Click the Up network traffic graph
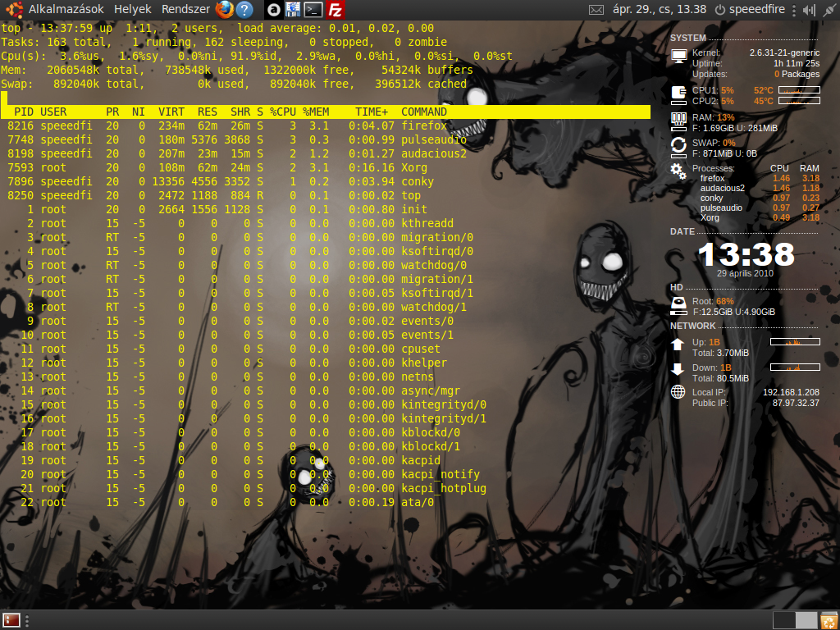Image resolution: width=840 pixels, height=630 pixels. pos(795,342)
